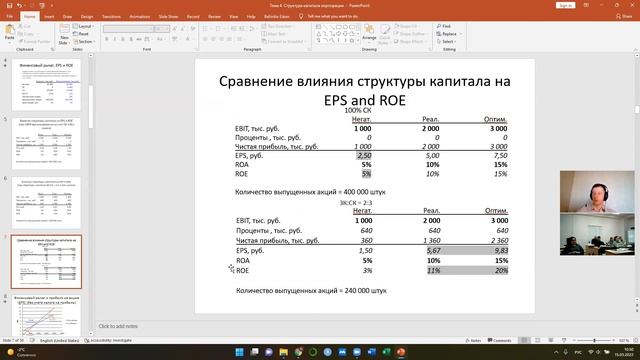Viewport: 640px width, 360px height.
Task: Toggle Italic formatting
Action: coord(115,39)
